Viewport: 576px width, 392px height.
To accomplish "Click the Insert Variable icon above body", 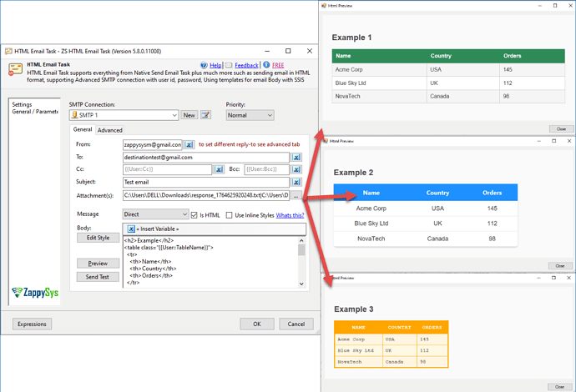I will [x=132, y=229].
